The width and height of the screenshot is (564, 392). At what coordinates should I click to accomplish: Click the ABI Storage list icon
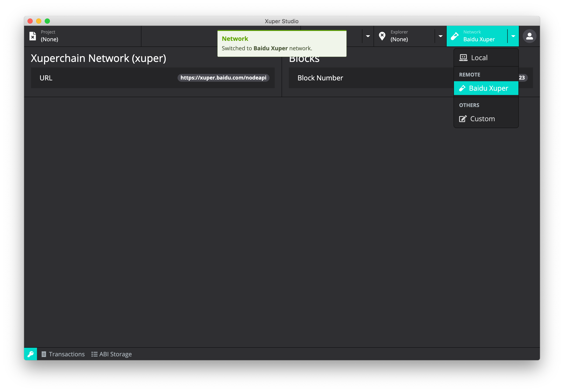point(94,354)
